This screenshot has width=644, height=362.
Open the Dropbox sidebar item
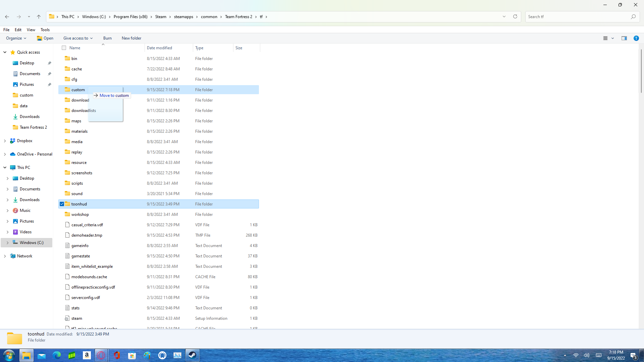24,141
